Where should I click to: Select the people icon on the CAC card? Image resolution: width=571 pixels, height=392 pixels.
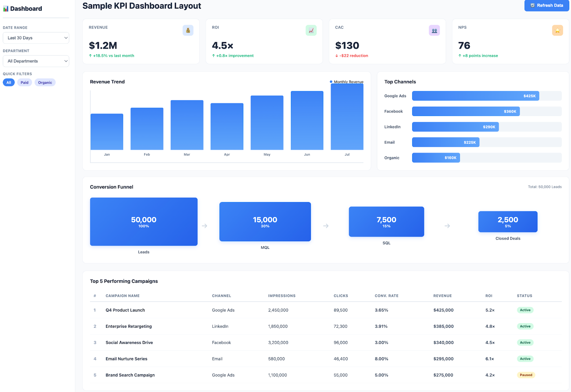pos(434,30)
